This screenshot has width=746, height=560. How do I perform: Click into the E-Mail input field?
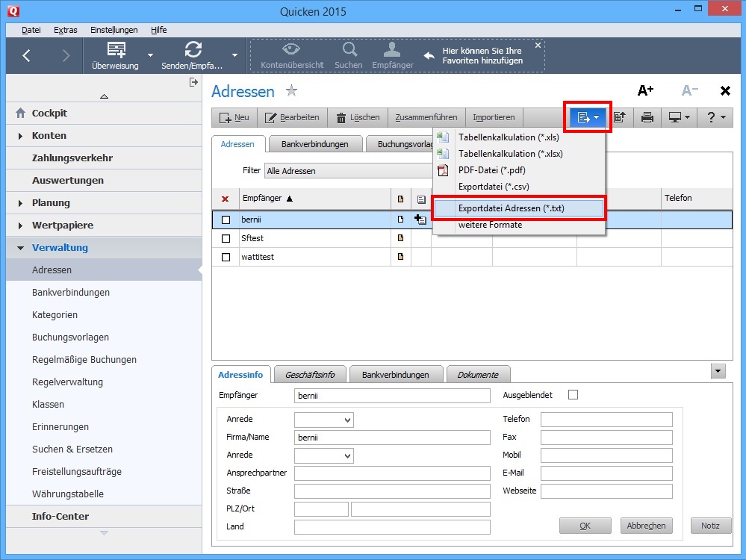tap(606, 473)
